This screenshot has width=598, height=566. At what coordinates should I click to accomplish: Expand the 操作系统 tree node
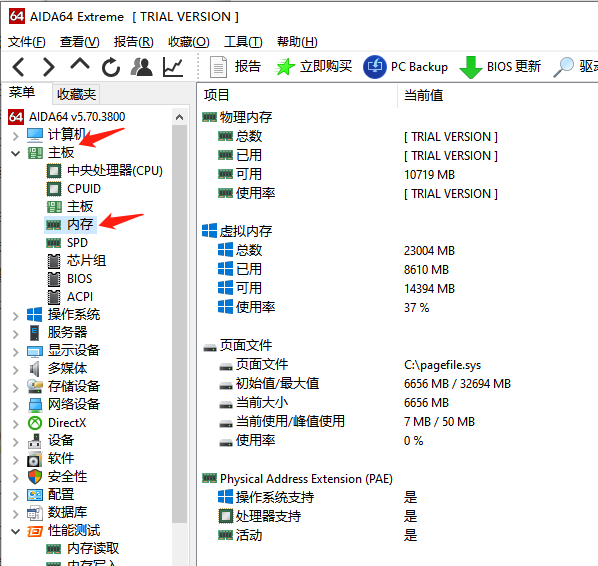point(16,316)
